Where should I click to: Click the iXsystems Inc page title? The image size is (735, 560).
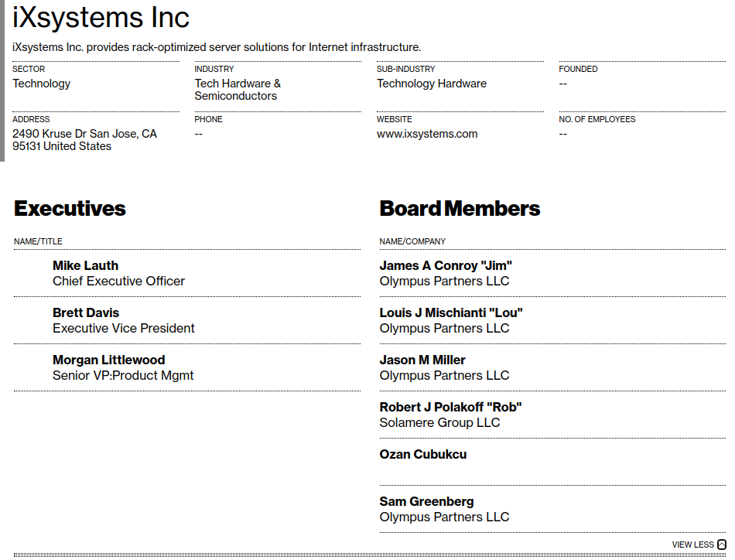click(101, 17)
